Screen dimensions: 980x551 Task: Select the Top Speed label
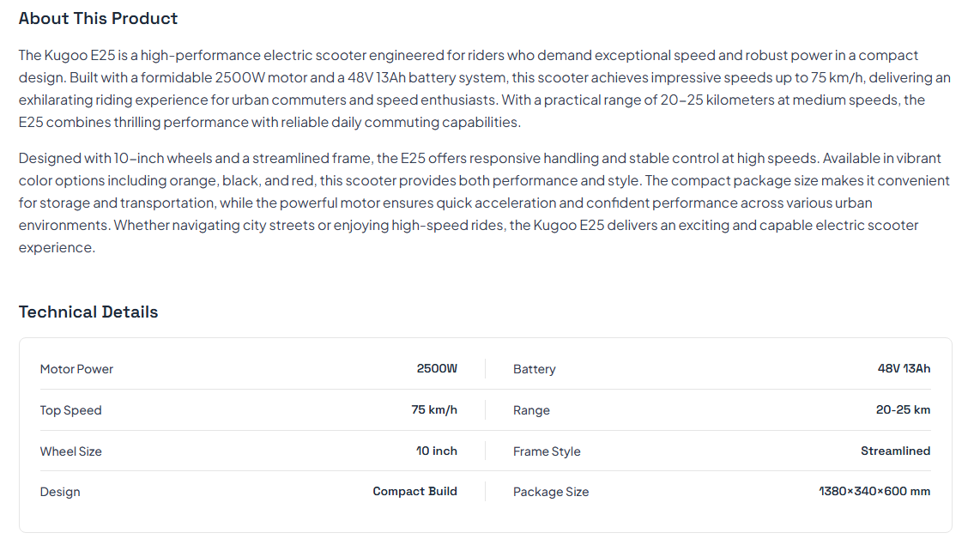click(70, 410)
